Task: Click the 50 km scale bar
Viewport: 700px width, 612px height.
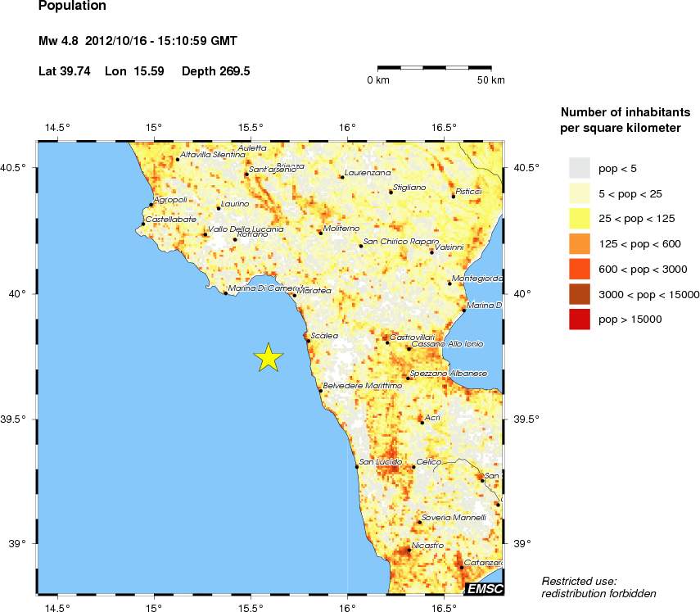Action: (x=434, y=66)
